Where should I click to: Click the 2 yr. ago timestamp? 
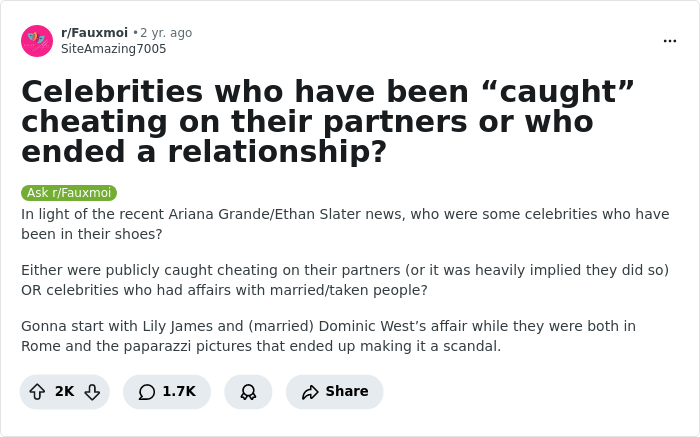click(166, 33)
